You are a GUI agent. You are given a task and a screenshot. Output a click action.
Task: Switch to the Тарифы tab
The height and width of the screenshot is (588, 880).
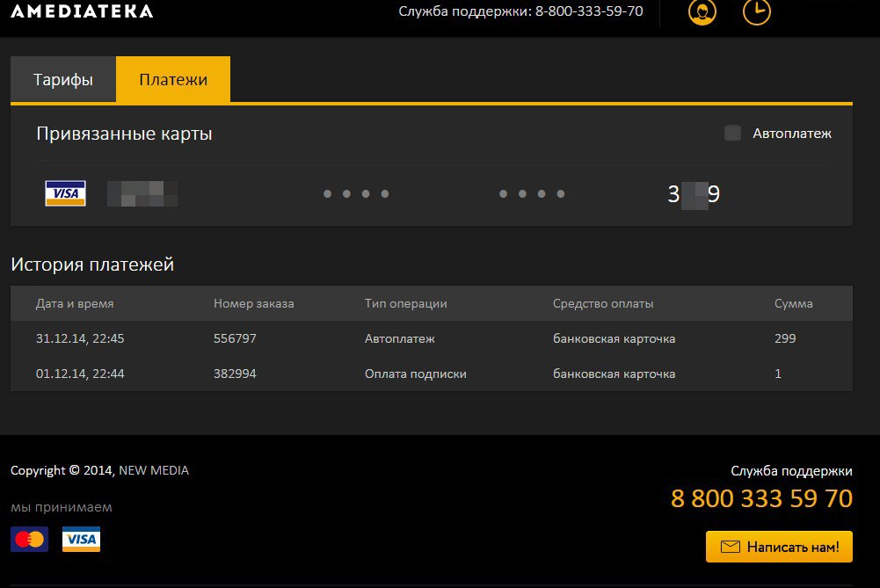click(x=63, y=80)
